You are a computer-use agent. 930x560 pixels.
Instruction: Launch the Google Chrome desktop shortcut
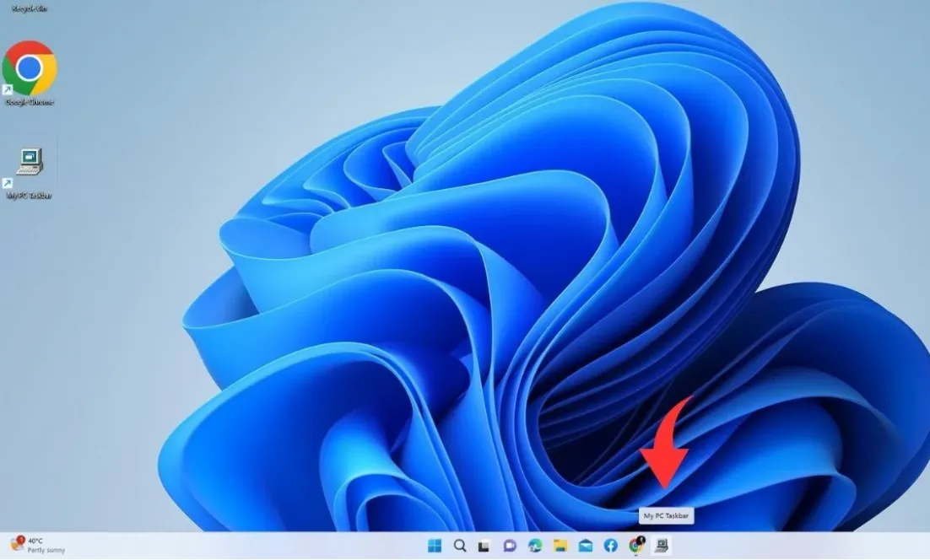[x=30, y=67]
